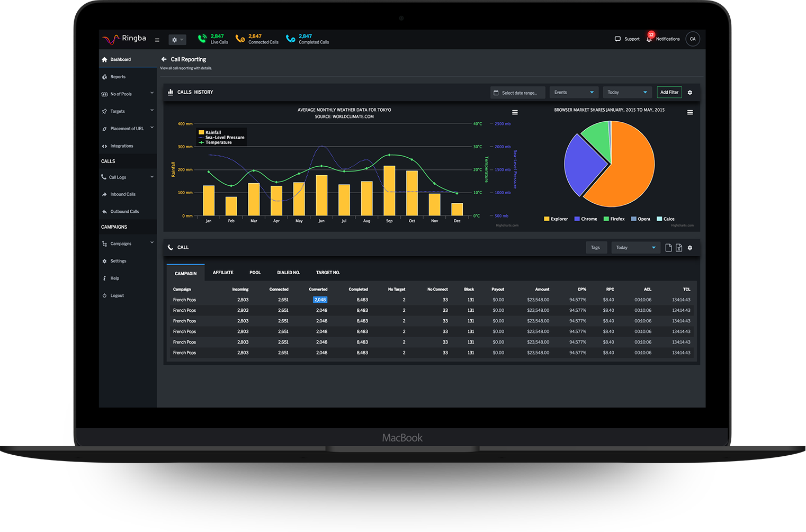
Task: Open the Notifications bell icon
Action: [x=649, y=39]
